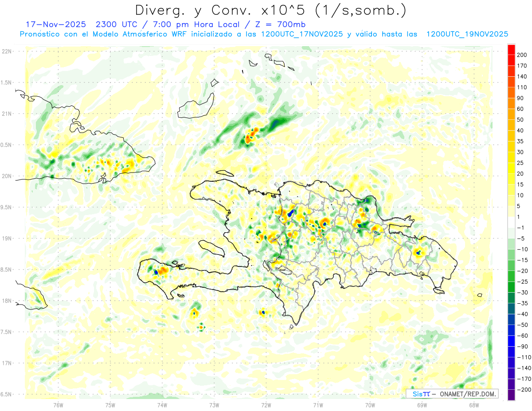This screenshot has width=532, height=411.
Task: Click the colorbar value "-90"
Action: [523, 346]
